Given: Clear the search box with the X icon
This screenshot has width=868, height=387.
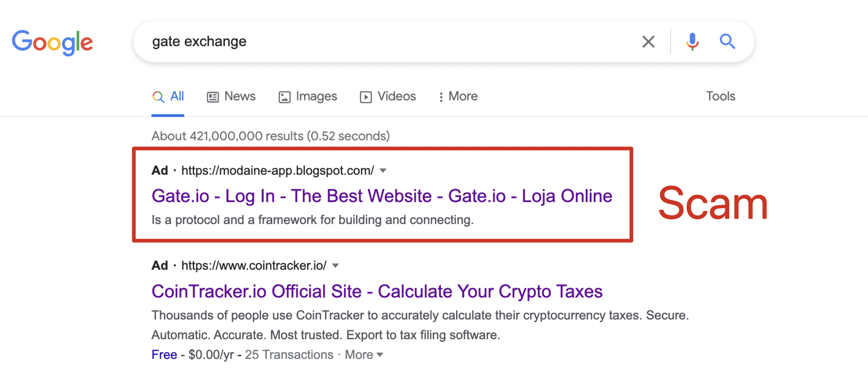Looking at the screenshot, I should 648,42.
